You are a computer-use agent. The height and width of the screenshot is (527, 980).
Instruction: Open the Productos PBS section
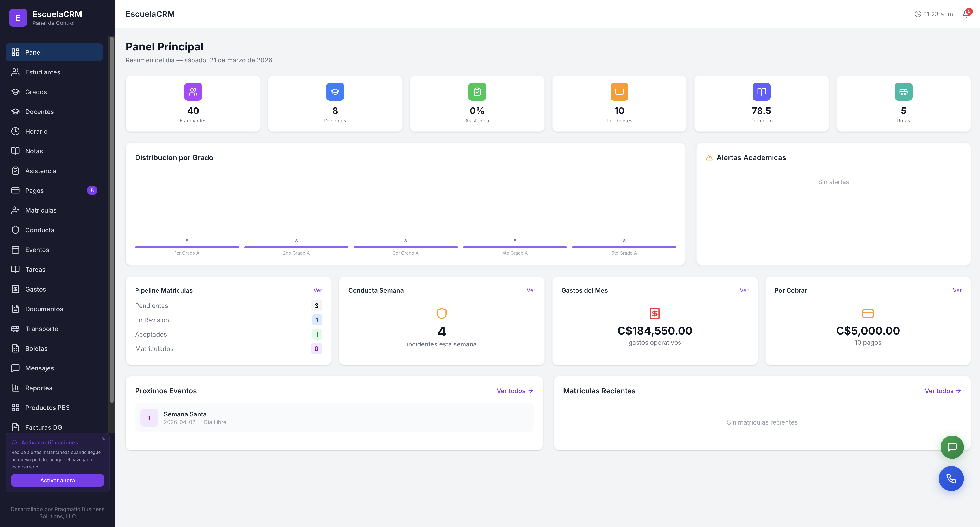47,407
